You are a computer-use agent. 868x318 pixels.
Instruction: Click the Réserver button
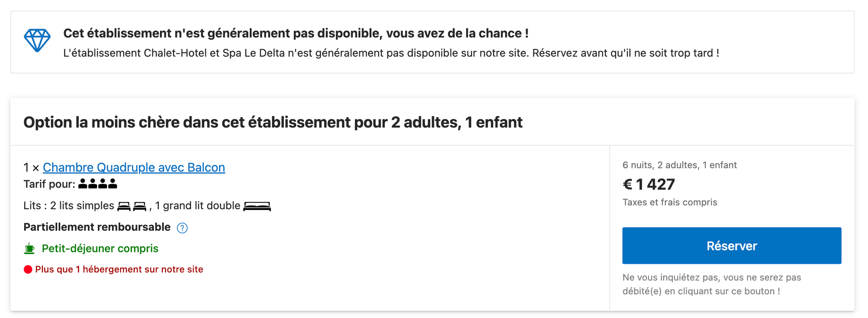click(732, 246)
